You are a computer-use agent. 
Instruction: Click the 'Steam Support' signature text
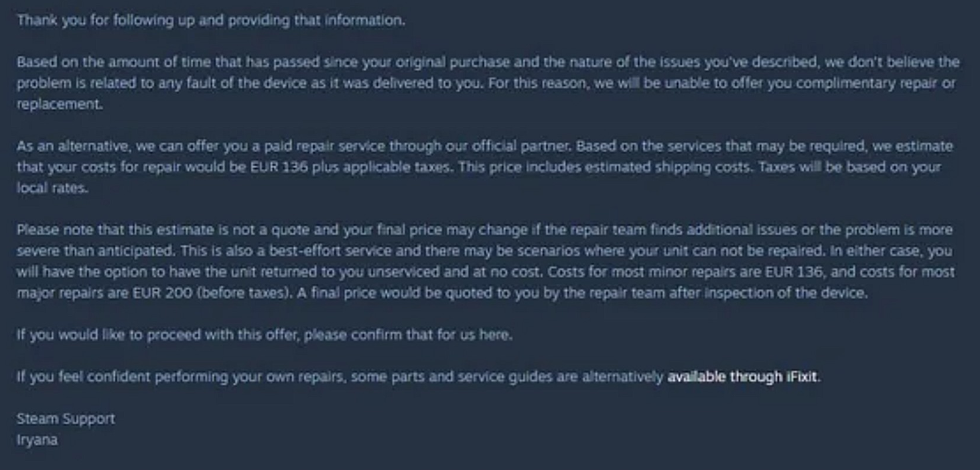66,418
